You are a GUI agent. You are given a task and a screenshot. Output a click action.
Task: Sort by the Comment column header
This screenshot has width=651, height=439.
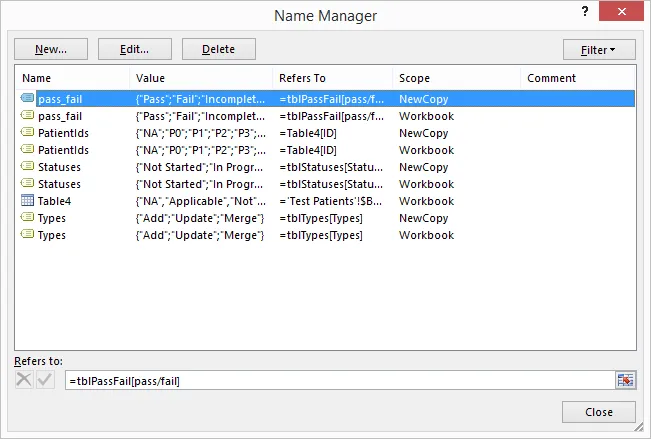coord(578,78)
